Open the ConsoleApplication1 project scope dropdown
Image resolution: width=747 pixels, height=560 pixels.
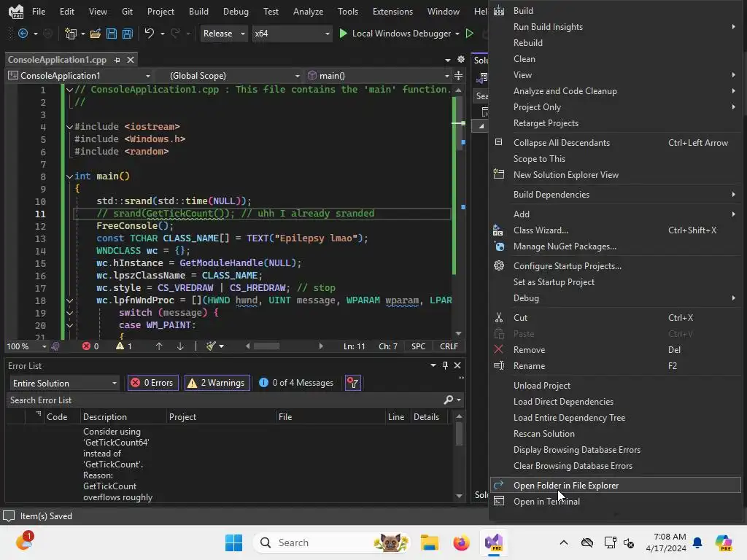coord(80,76)
